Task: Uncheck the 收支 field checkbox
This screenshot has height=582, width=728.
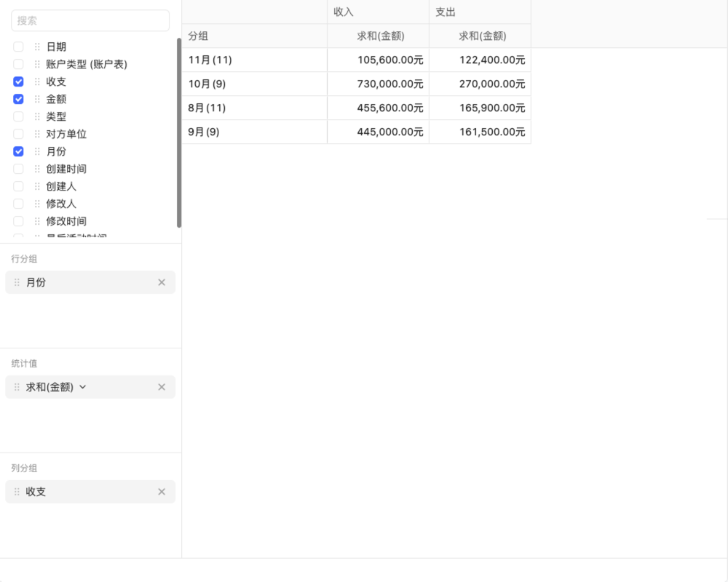Action: (x=17, y=81)
